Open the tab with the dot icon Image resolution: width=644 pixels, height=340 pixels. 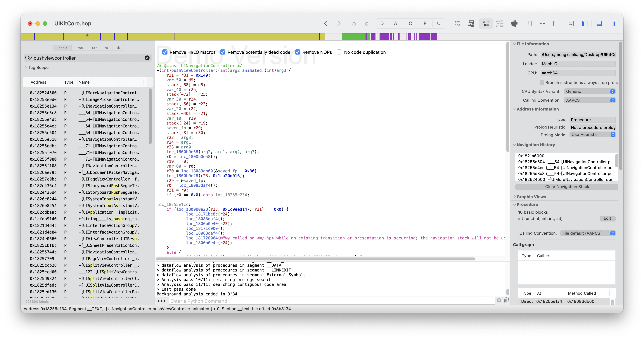pos(119,48)
